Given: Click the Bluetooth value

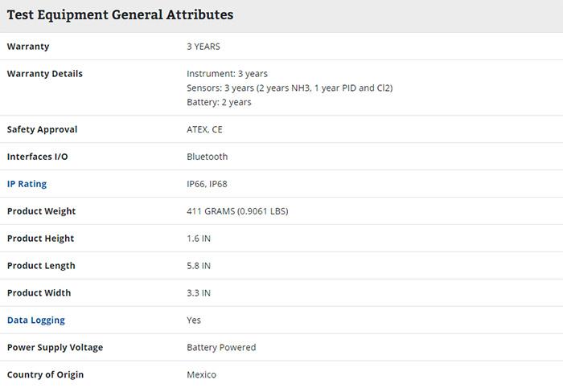Looking at the screenshot, I should (208, 157).
